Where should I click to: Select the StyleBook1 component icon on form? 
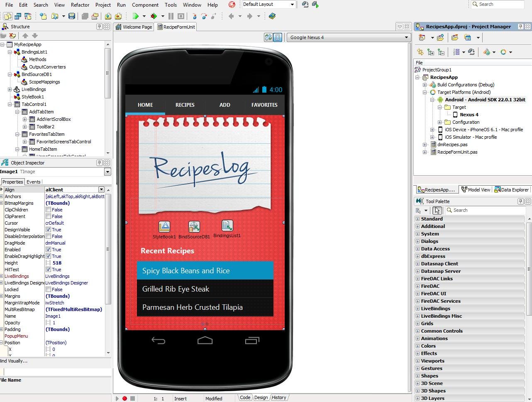click(x=164, y=226)
